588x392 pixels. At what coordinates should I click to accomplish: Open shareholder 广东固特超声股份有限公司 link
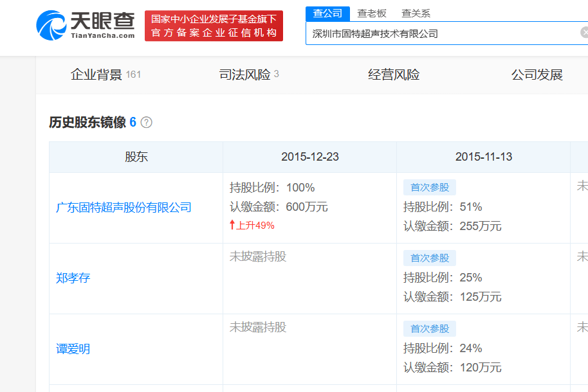(124, 208)
